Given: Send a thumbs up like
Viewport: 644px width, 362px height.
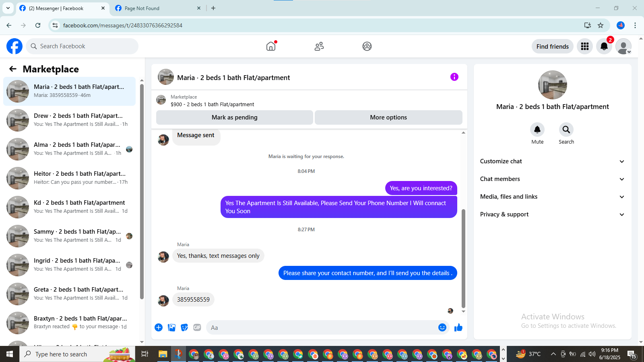Looking at the screenshot, I should coord(458,327).
